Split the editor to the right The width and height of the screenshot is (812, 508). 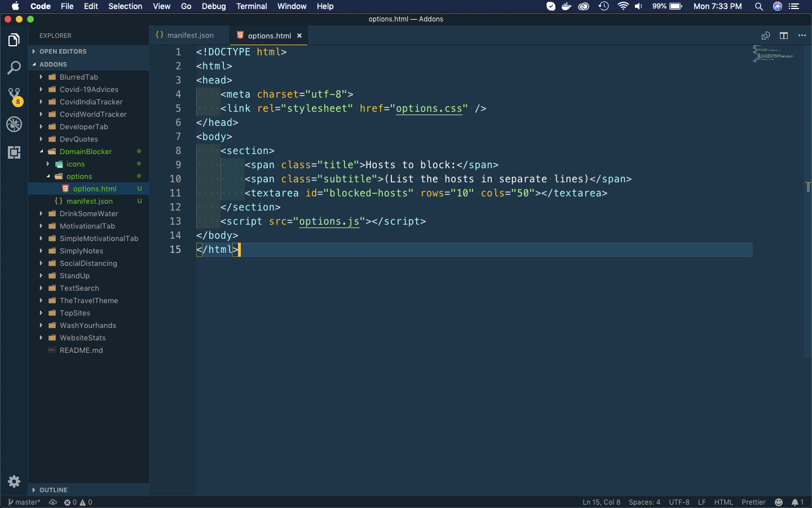point(784,36)
